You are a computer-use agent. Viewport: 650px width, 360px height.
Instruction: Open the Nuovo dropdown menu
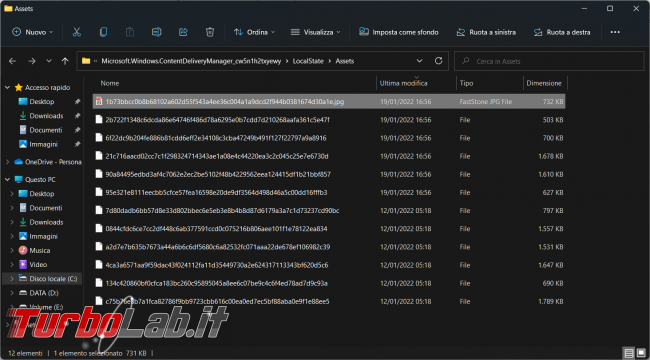(x=33, y=32)
